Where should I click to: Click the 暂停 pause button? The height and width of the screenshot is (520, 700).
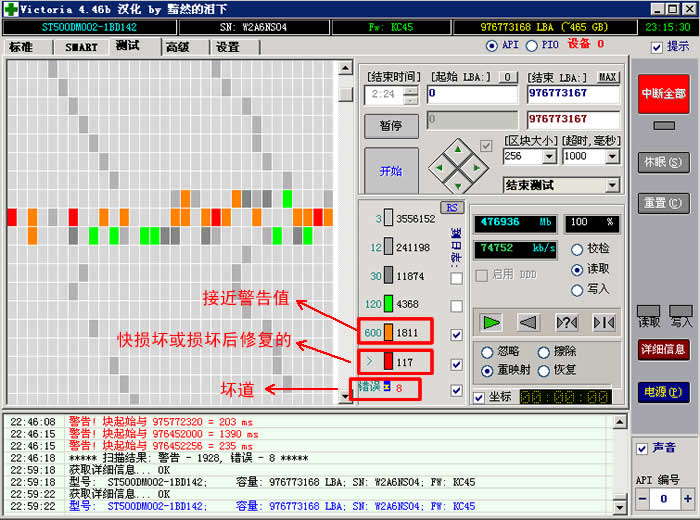(x=391, y=126)
